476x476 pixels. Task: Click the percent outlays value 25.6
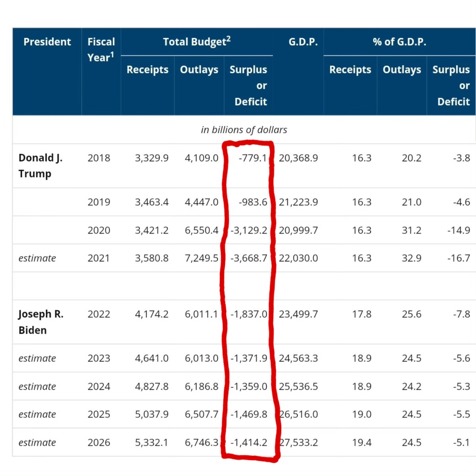point(411,314)
